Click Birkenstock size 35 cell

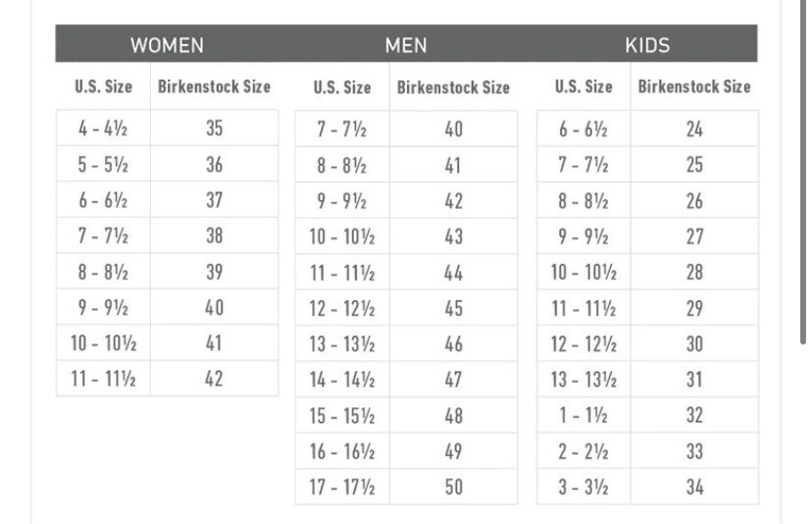[214, 129]
